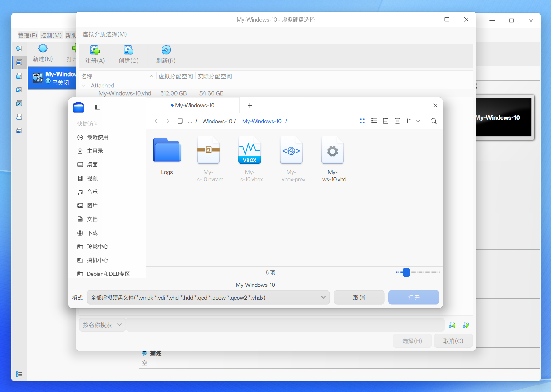Screen dimensions: 551x392
Task: Collapse the Attached tree group
Action: pos(83,85)
